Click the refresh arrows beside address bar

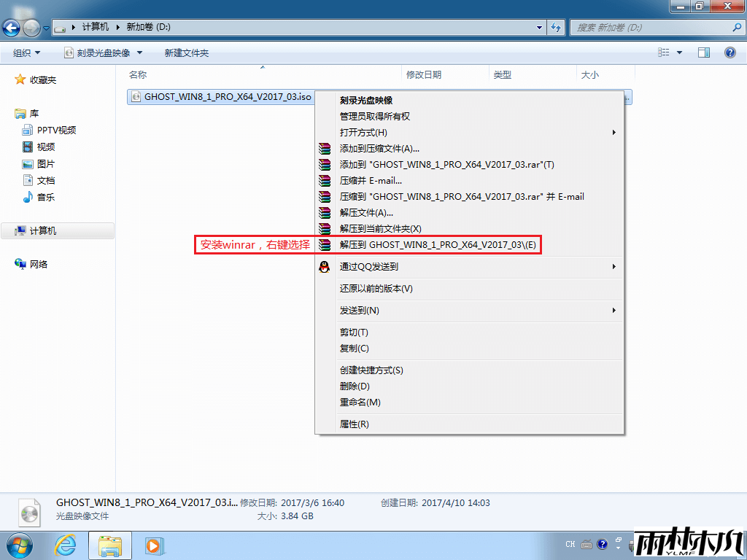click(x=555, y=27)
